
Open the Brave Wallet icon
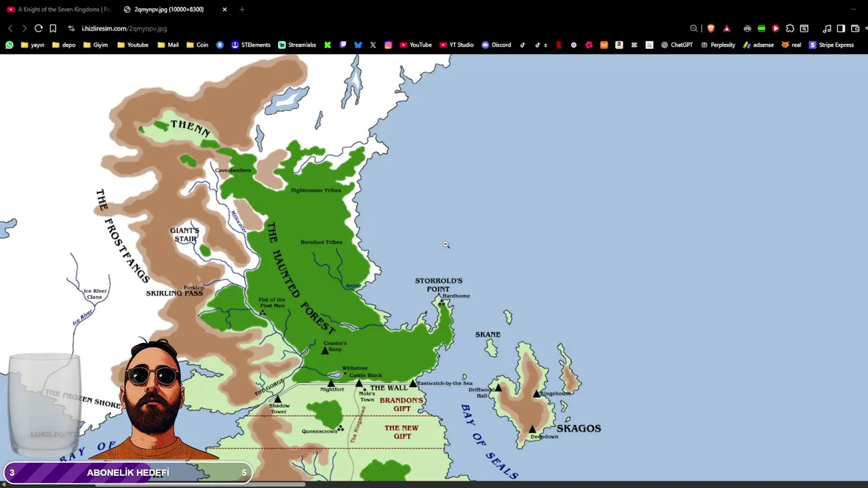[x=855, y=28]
